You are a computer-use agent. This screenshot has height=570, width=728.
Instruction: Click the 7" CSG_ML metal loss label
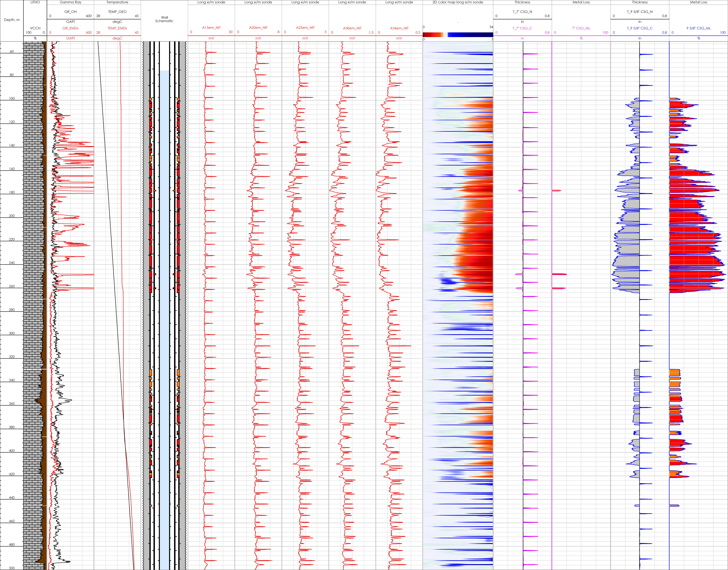pos(581,28)
